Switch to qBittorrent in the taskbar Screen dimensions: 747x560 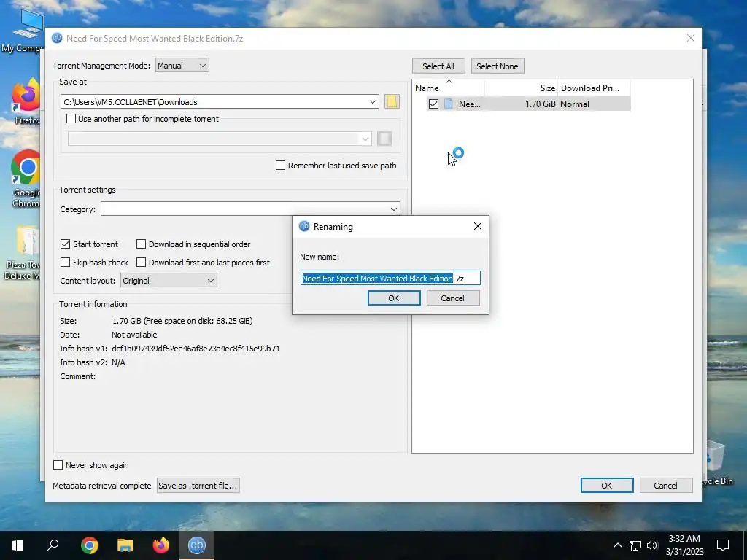pos(197,545)
